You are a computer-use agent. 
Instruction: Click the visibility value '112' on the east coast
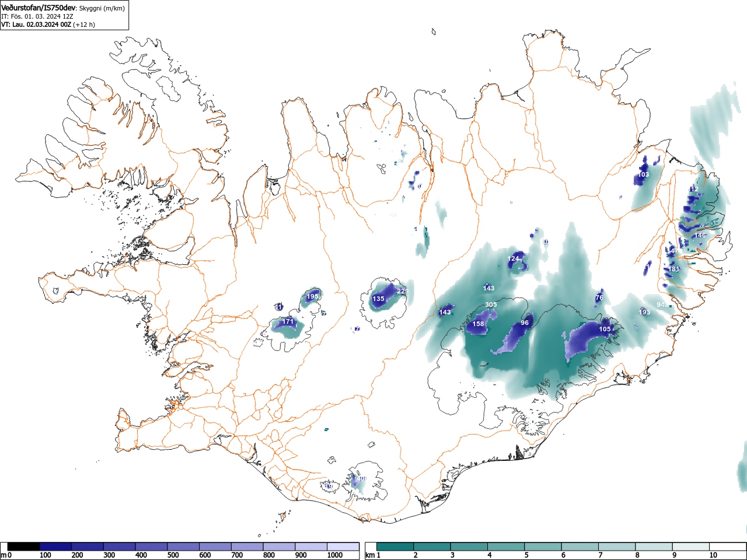(x=693, y=190)
